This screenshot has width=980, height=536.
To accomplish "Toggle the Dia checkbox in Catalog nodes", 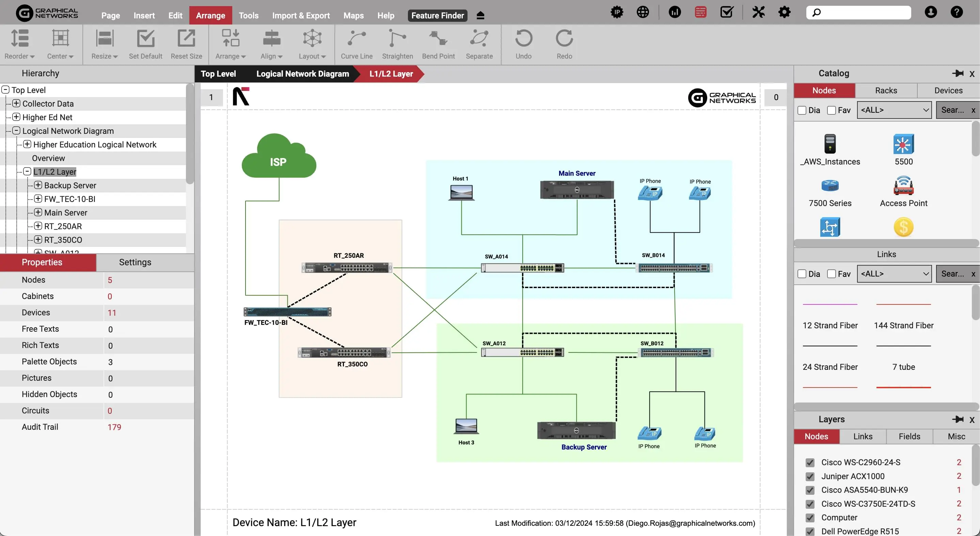I will coord(802,110).
